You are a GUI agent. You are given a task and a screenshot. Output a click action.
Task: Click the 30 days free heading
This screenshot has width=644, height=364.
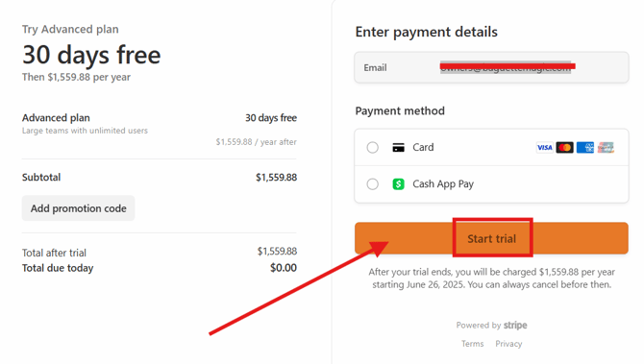91,55
